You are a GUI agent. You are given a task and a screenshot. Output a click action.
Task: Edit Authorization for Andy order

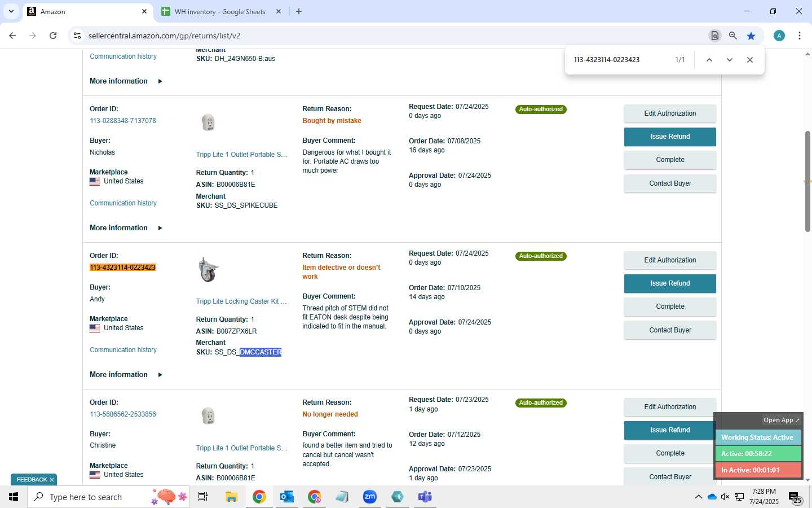click(670, 260)
